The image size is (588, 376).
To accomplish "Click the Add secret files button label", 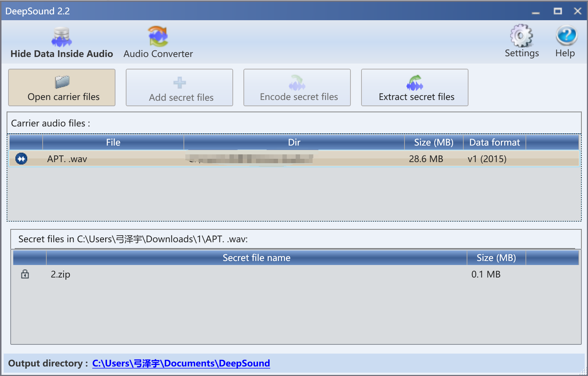I will 181,97.
